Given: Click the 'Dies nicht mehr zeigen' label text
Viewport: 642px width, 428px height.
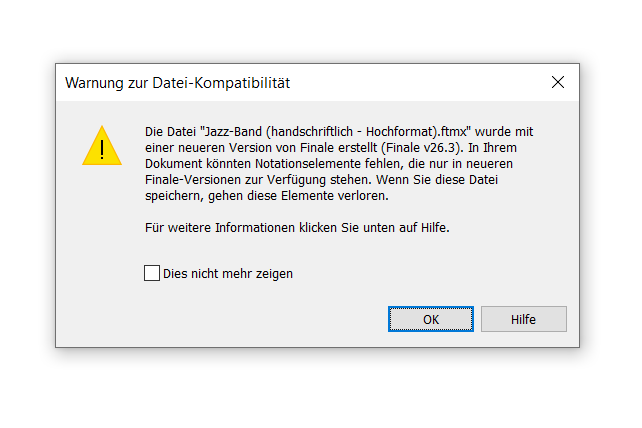Looking at the screenshot, I should click(x=228, y=274).
